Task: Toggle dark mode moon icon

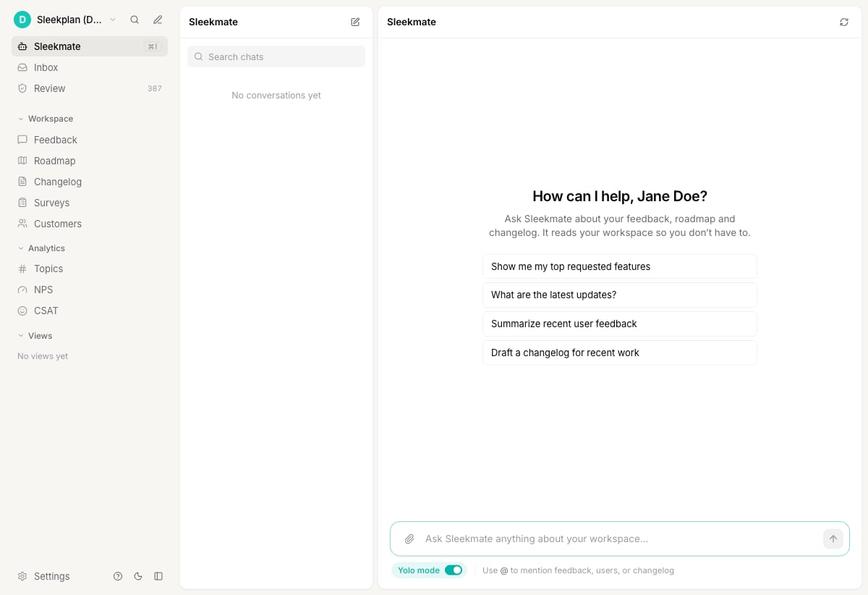Action: point(138,576)
